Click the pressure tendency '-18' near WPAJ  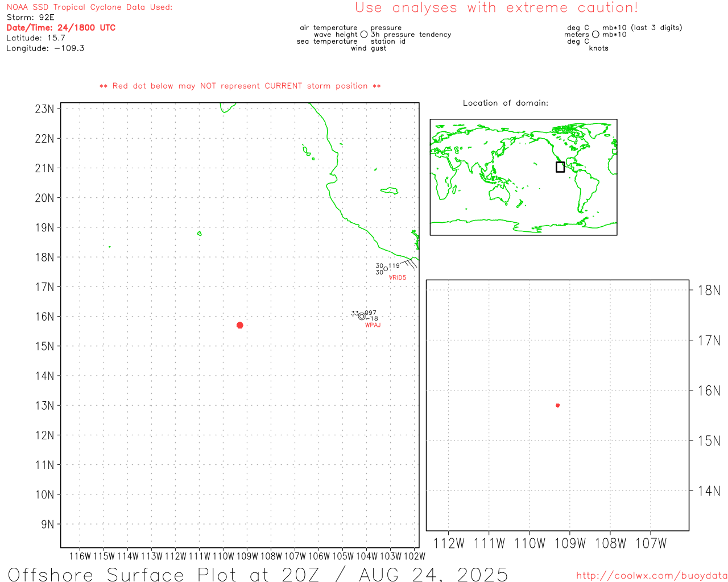pos(372,318)
